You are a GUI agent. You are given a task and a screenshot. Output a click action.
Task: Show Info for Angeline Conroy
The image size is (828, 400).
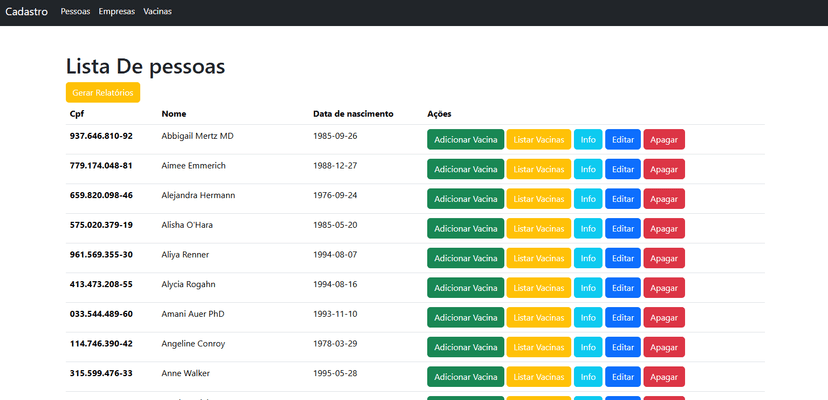588,347
